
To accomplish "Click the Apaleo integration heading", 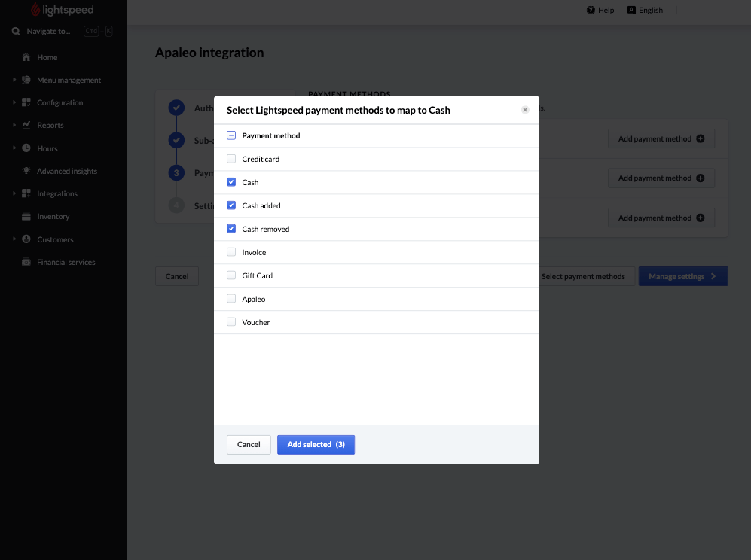I will 209,53.
